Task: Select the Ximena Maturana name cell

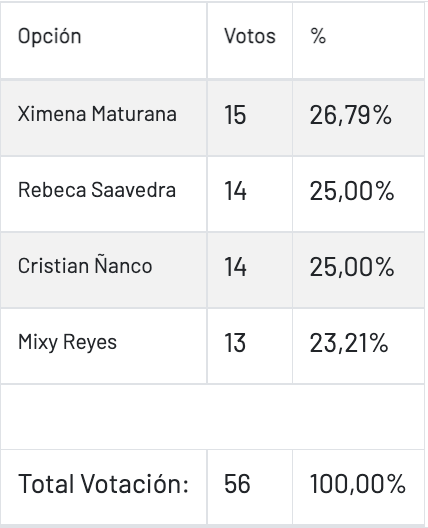Action: tap(103, 118)
